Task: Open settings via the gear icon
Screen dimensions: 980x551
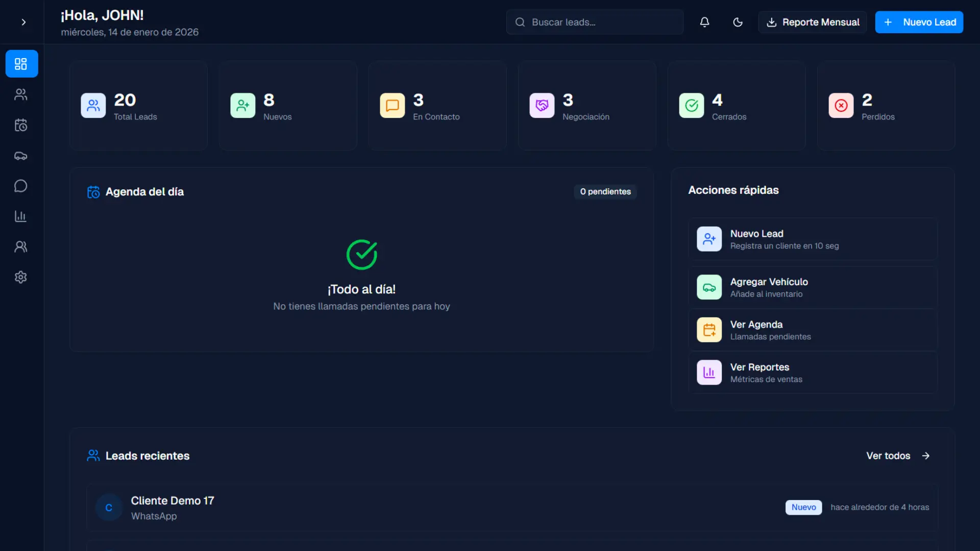Action: pyautogui.click(x=21, y=277)
